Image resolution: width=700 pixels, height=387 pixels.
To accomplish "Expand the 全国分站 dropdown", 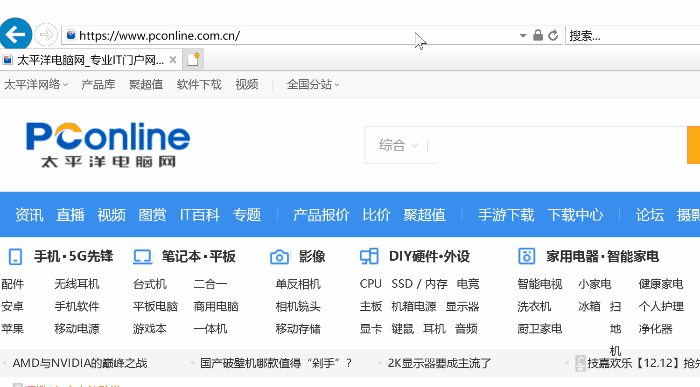I will [312, 84].
